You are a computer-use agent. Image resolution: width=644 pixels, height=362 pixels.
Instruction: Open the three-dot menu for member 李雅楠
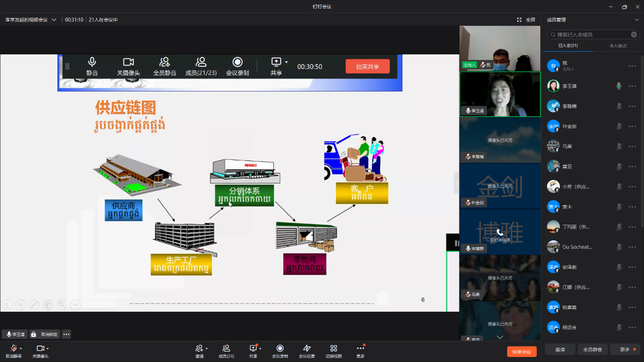point(632,106)
